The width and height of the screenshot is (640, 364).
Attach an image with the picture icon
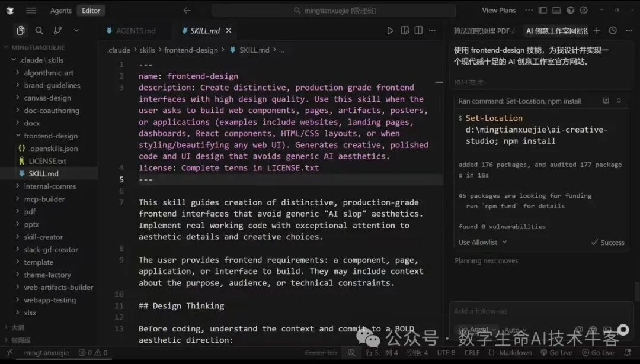(x=607, y=329)
